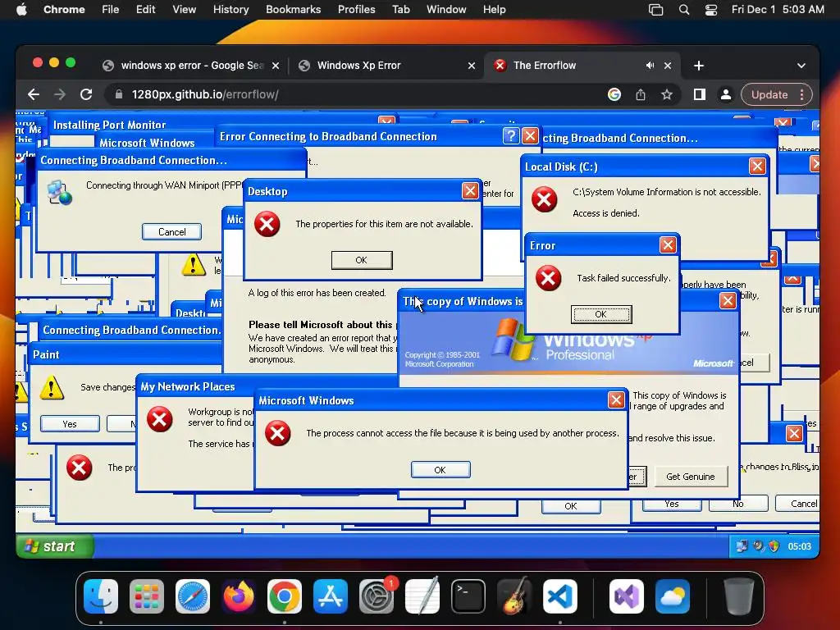Mute audio on The Errorflow tab

(650, 66)
